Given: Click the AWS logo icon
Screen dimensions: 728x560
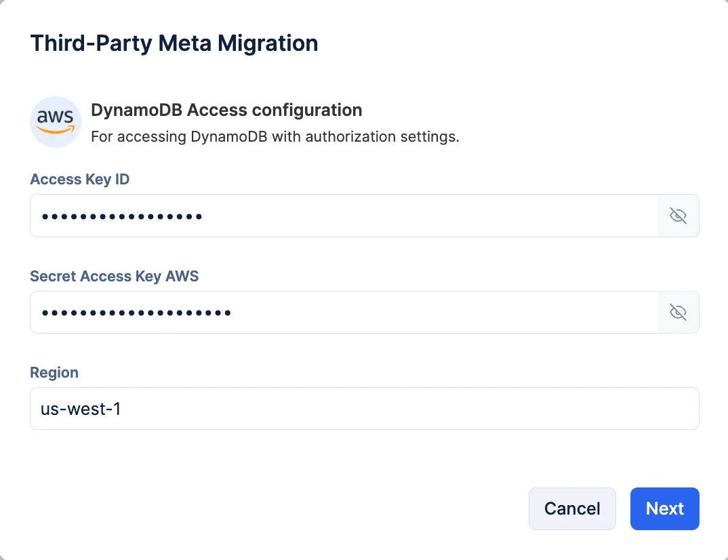Looking at the screenshot, I should pyautogui.click(x=56, y=122).
